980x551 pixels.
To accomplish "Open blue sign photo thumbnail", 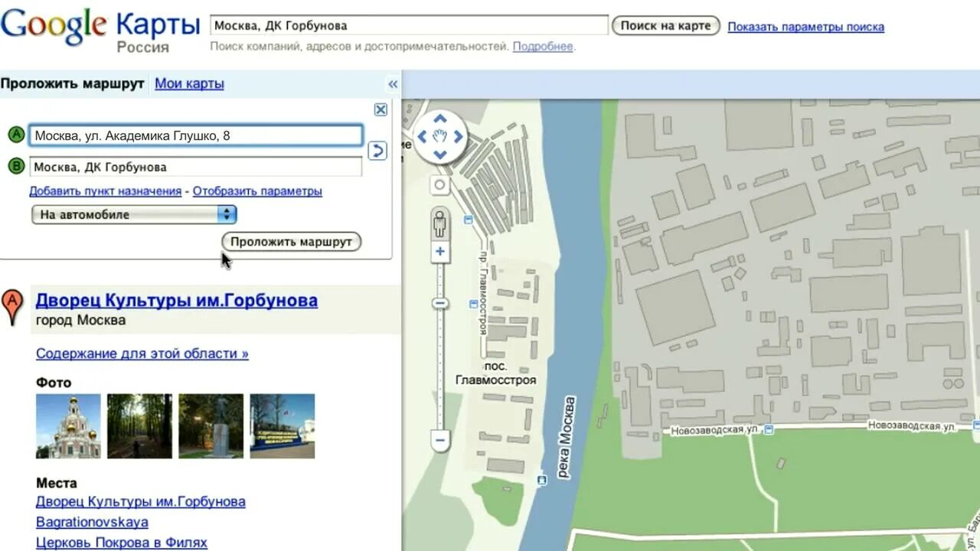I will [x=283, y=426].
